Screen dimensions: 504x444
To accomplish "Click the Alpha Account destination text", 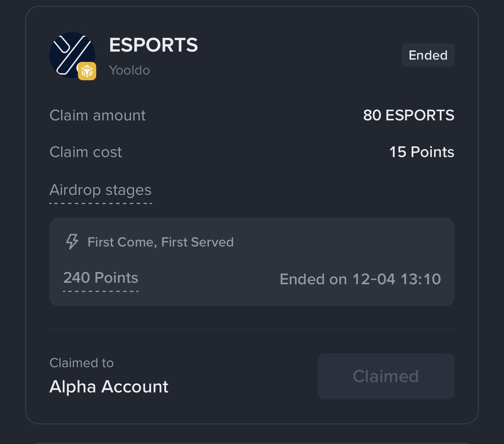I will point(109,387).
